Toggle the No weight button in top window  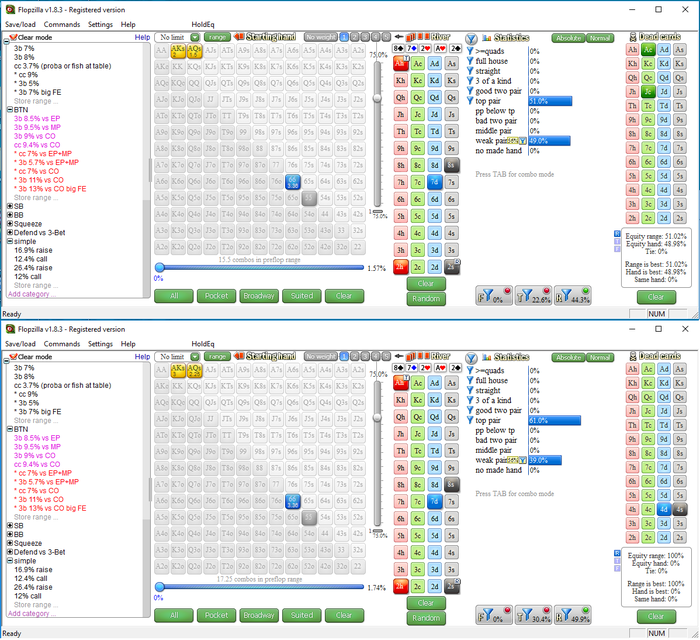pyautogui.click(x=321, y=37)
